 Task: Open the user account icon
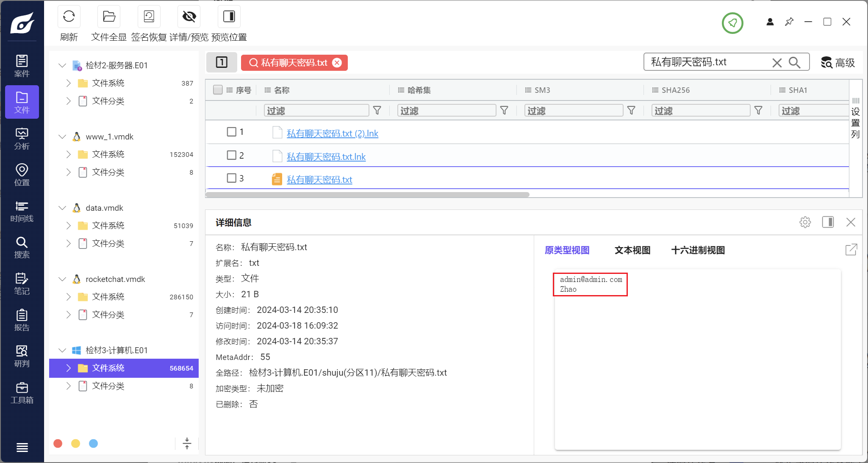click(x=770, y=22)
